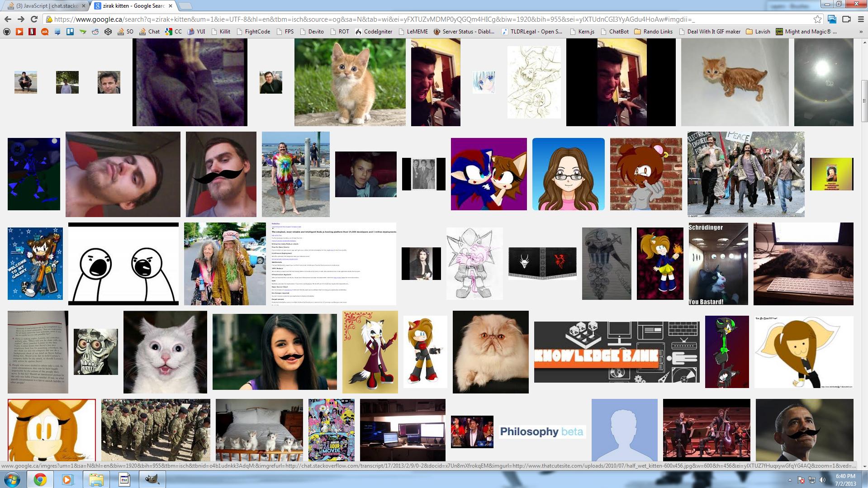Close the JavaScript chat tab
This screenshot has width=868, height=488.
coord(83,6)
